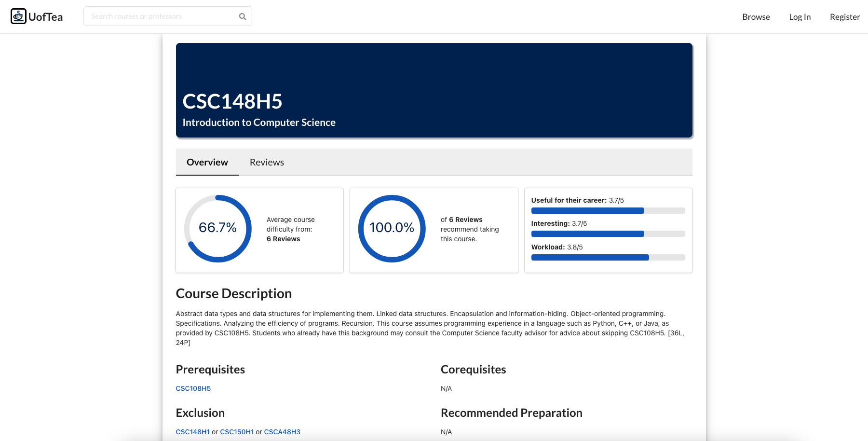868x441 pixels.
Task: Click the Recommended Preparation heading
Action: (x=512, y=413)
